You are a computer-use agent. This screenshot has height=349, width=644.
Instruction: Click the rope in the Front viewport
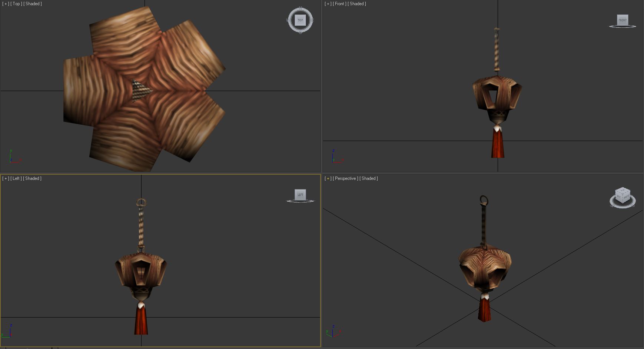tap(497, 50)
